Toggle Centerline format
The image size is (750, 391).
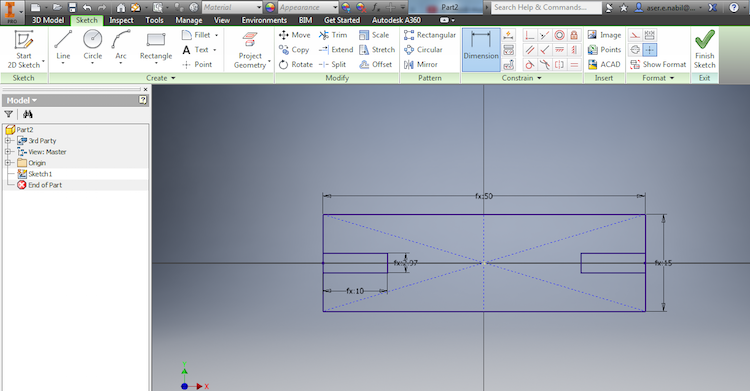635,50
